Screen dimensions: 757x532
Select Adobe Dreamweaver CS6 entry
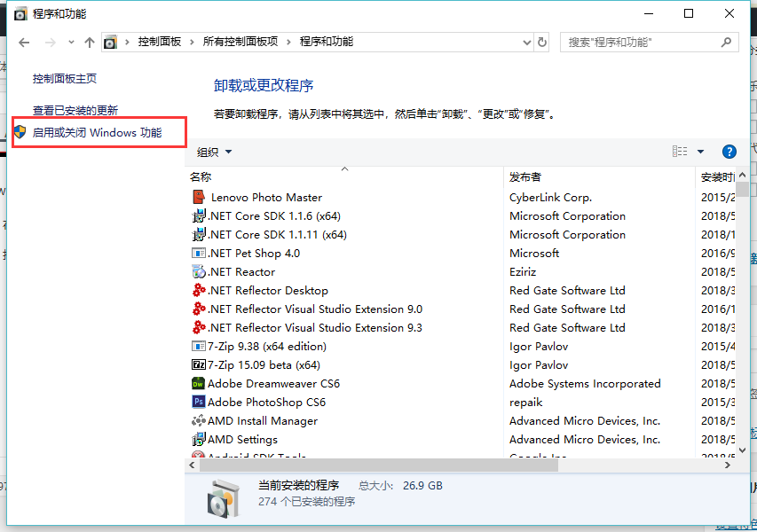[x=273, y=383]
